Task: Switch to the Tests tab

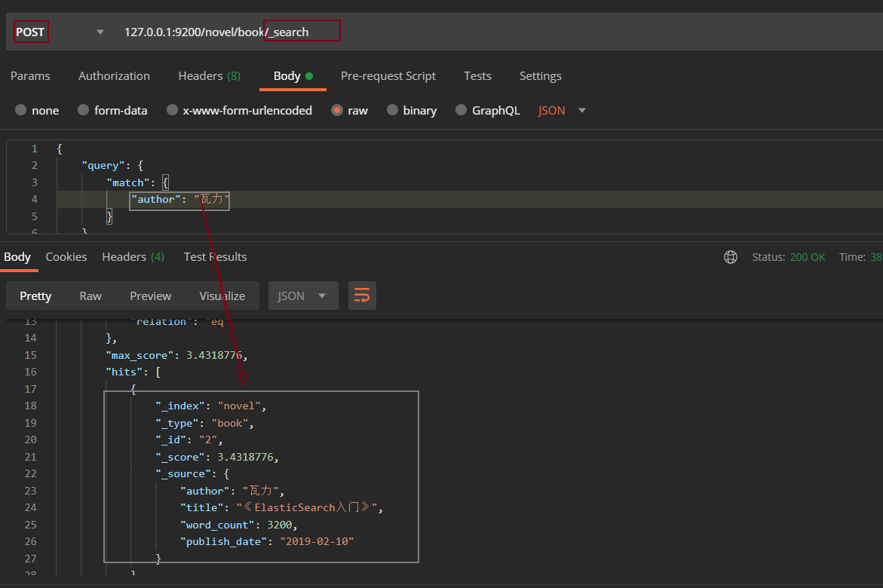Action: pyautogui.click(x=477, y=76)
